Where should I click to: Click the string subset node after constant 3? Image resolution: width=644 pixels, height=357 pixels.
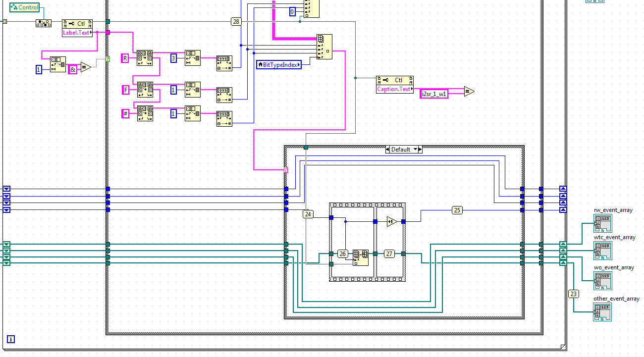tap(193, 58)
